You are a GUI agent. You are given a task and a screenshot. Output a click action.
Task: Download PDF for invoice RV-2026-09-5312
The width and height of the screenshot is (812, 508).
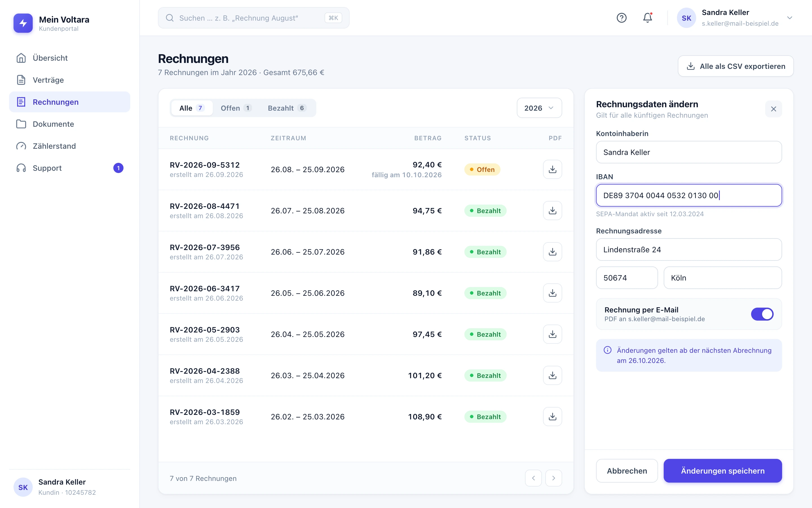pos(552,169)
